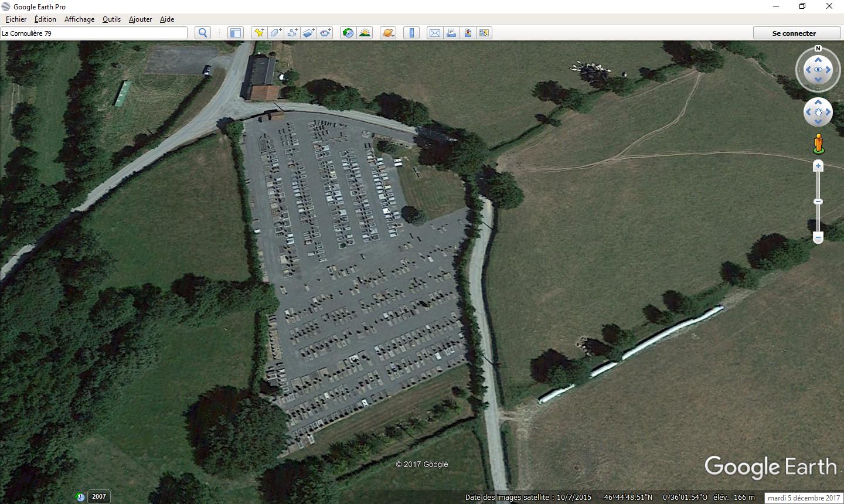Zoom in with the plus button
844x504 pixels.
[x=818, y=166]
